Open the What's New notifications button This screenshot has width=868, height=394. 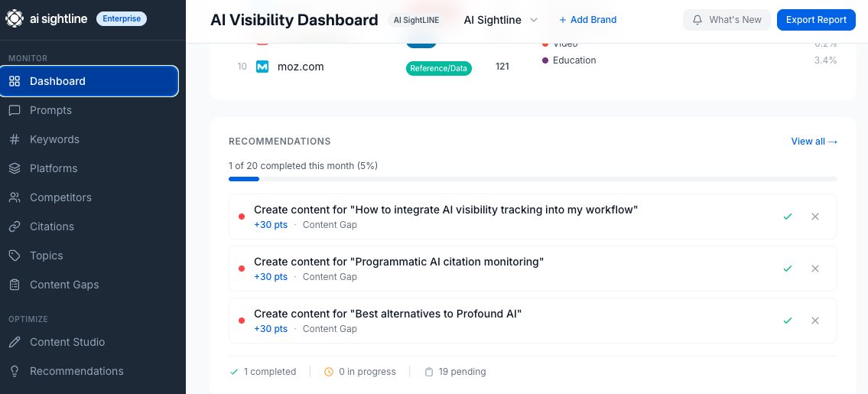click(x=726, y=20)
